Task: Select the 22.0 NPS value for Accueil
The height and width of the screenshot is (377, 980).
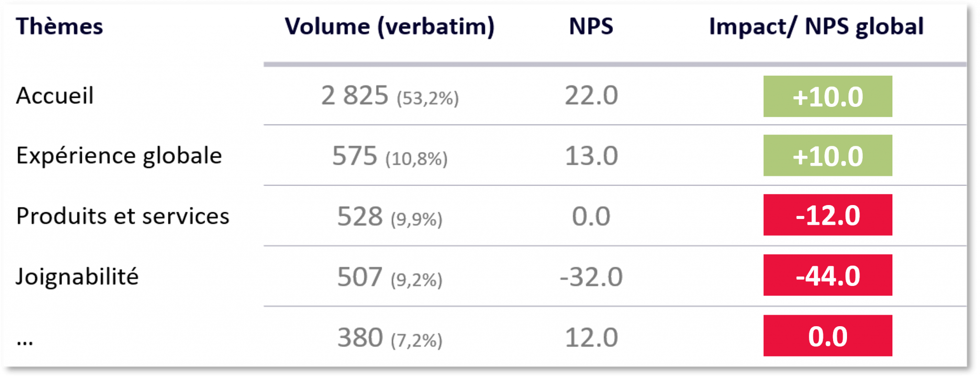Action: pyautogui.click(x=591, y=95)
